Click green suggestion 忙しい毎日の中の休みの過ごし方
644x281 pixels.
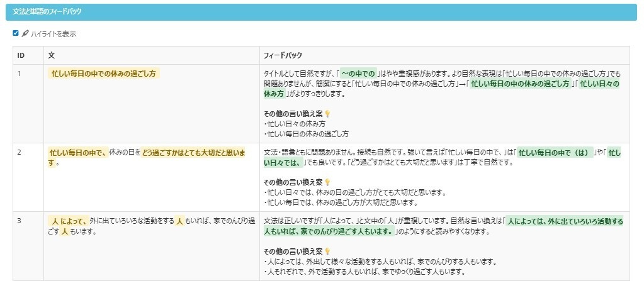519,83
